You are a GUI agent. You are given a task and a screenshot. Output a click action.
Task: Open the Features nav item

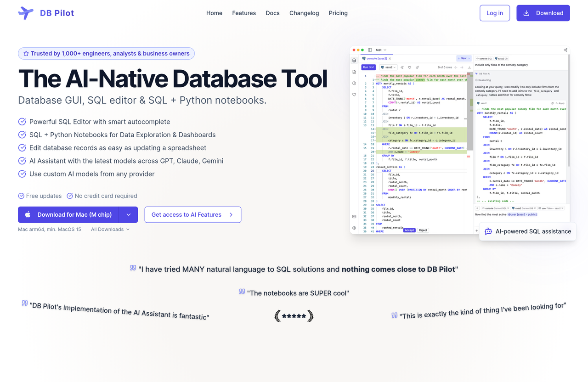[244, 13]
